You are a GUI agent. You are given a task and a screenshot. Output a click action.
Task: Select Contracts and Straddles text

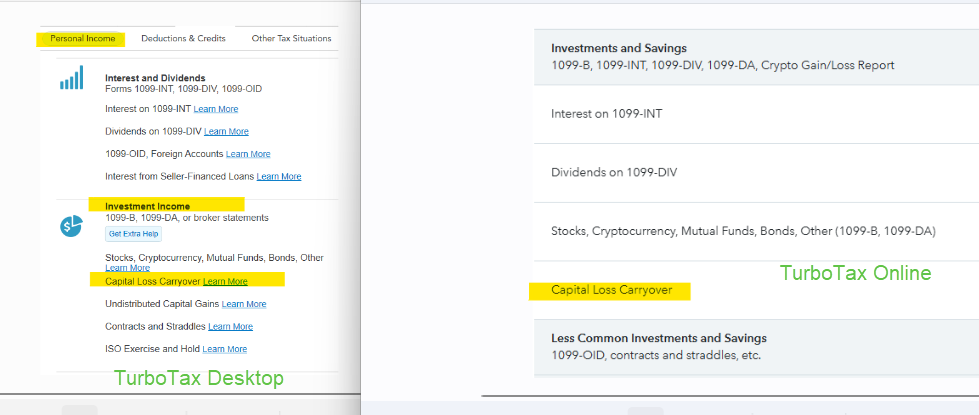coord(155,326)
